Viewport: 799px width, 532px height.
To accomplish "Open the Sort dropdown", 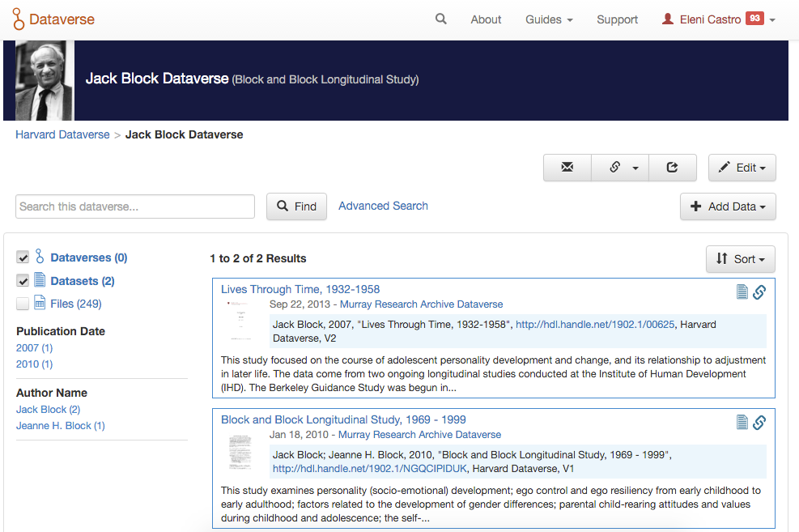I will [740, 259].
